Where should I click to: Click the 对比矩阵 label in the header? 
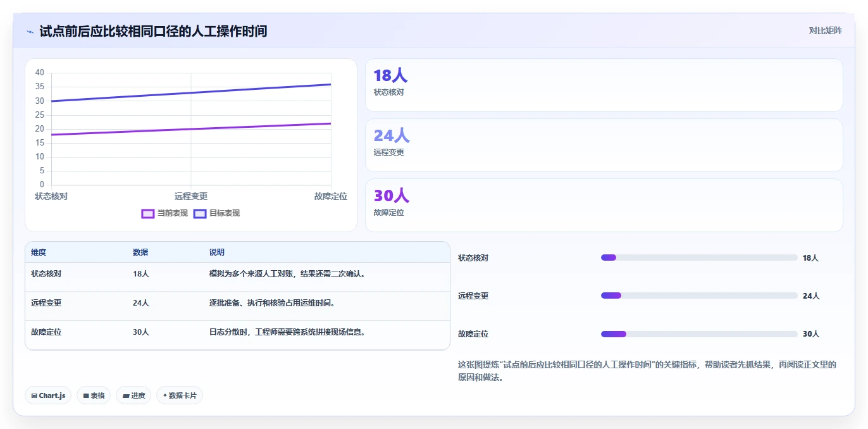825,30
